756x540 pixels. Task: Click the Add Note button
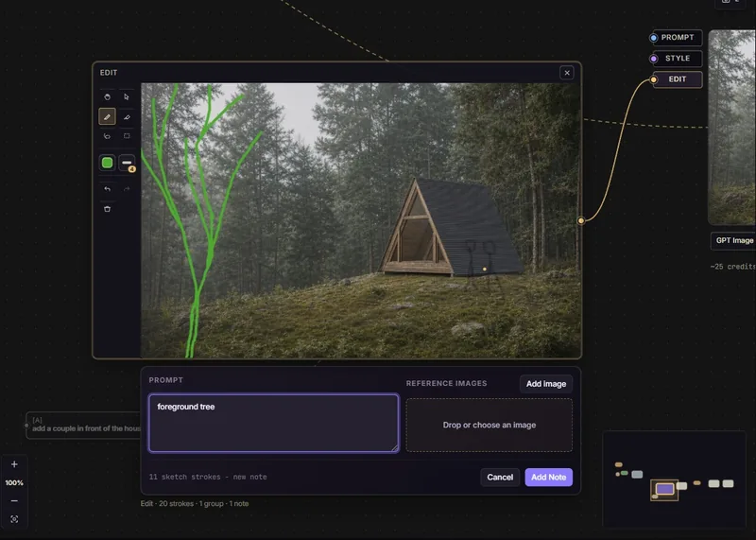click(549, 477)
